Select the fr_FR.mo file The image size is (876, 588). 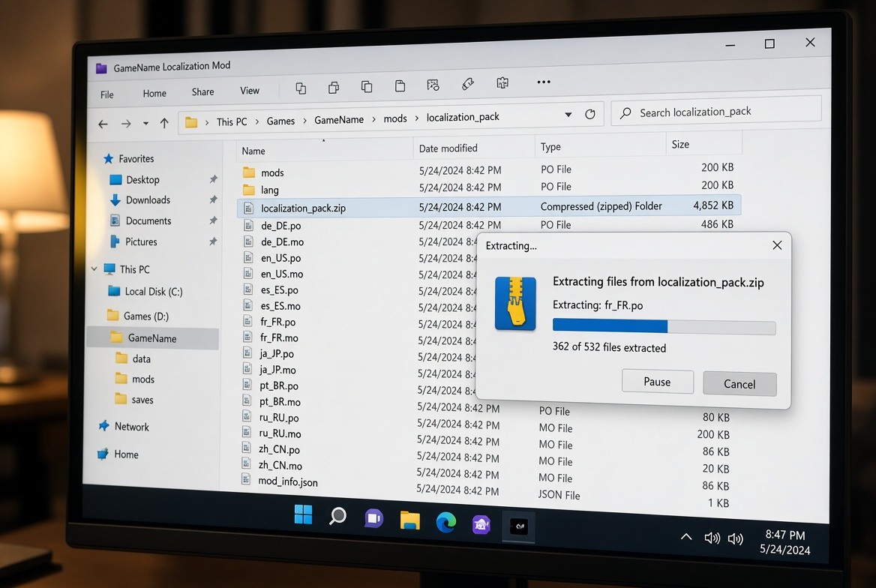click(x=279, y=337)
